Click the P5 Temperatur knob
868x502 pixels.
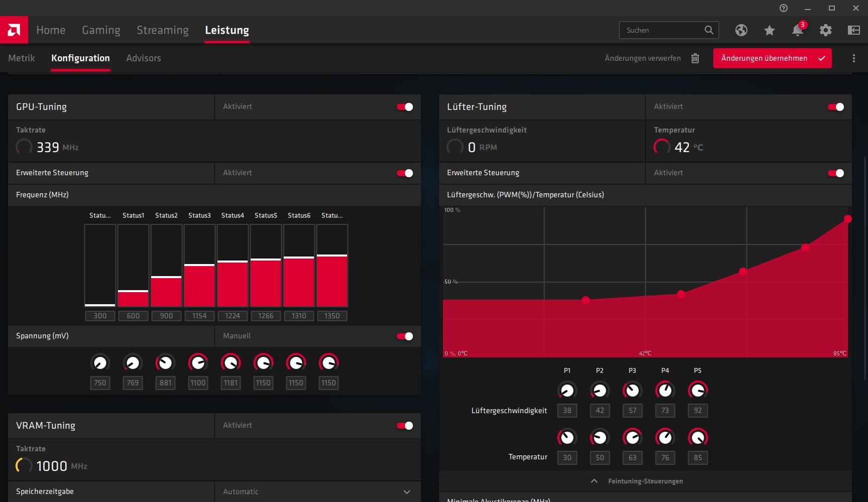[x=698, y=437]
